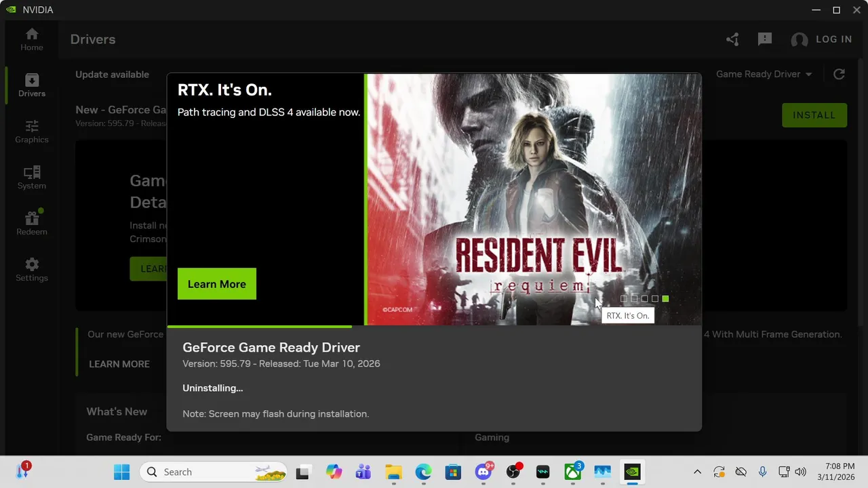
Task: Open the widgets notification icon on the taskbar
Action: (x=22, y=470)
